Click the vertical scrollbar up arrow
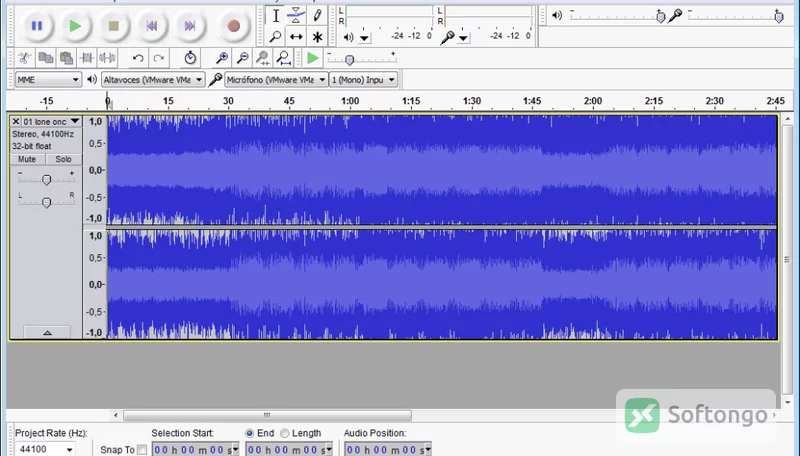Image resolution: width=800 pixels, height=456 pixels. tap(788, 119)
